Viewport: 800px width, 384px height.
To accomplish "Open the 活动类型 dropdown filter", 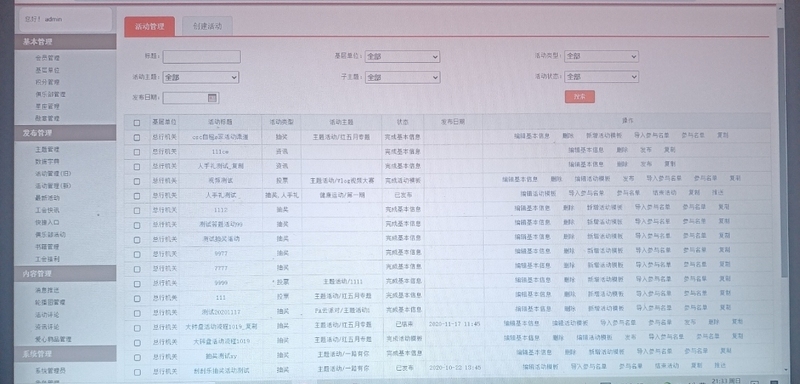I will pos(601,56).
